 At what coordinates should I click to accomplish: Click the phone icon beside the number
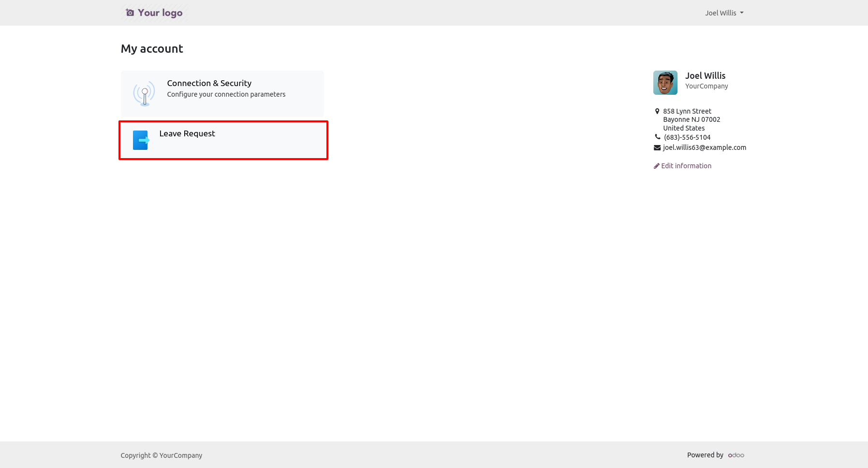pos(657,137)
